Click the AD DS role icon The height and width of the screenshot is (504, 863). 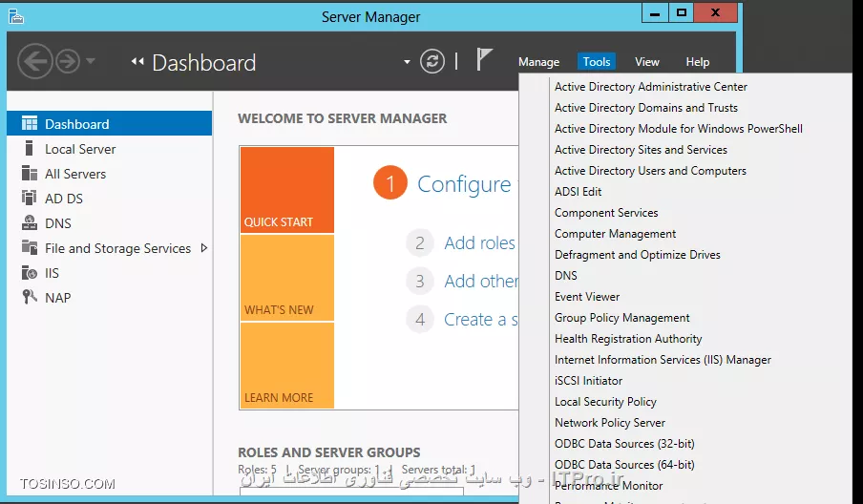30,198
